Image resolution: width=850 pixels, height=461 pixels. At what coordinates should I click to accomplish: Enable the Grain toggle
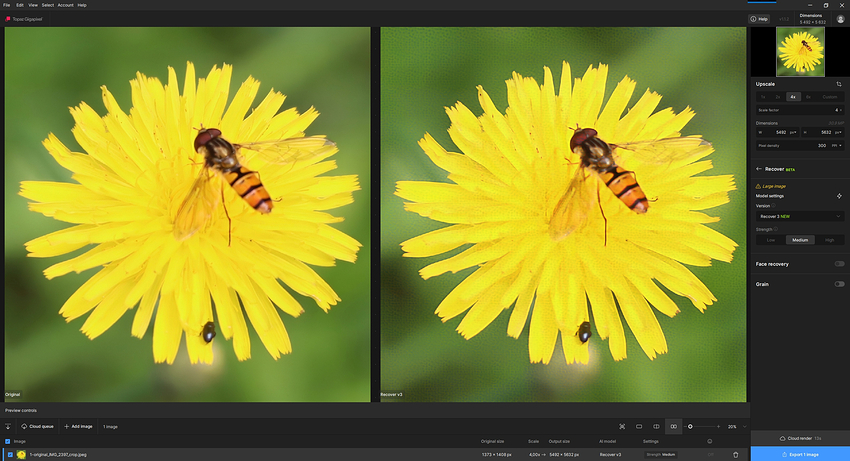[839, 284]
